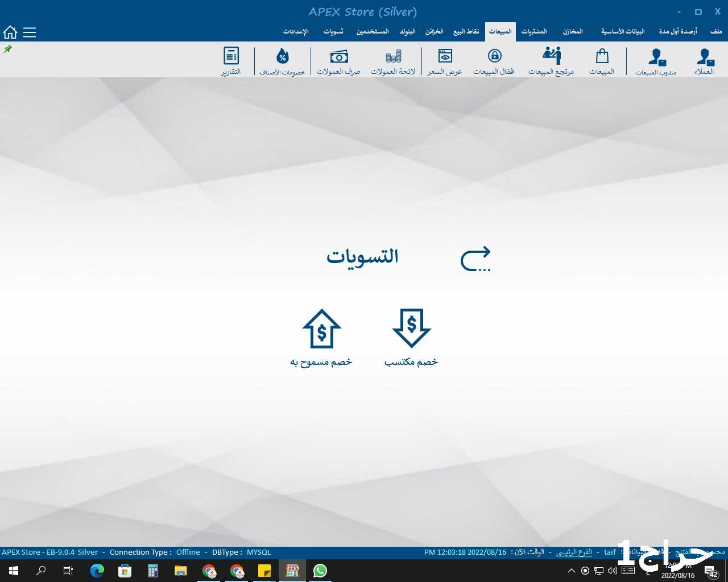Go to the home screen icon
Image resolution: width=728 pixels, height=582 pixels.
[10, 32]
